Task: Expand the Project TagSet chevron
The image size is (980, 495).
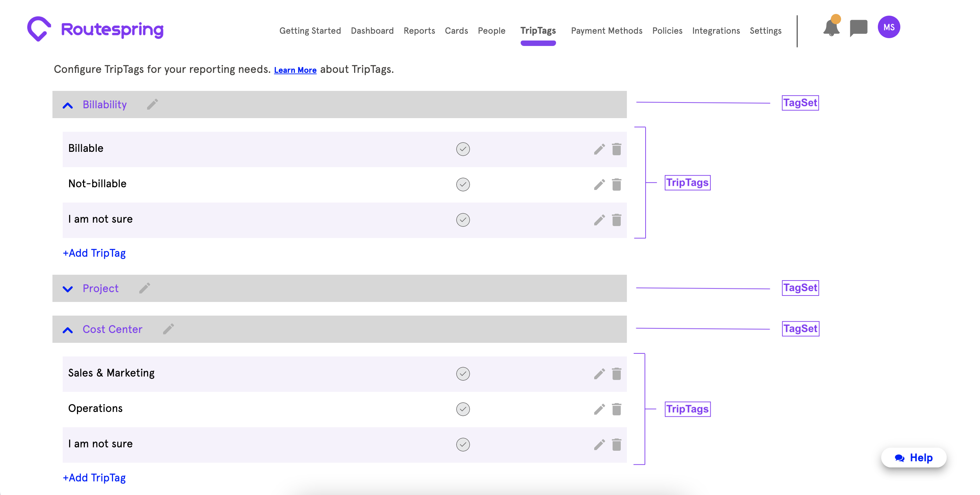Action: click(x=68, y=289)
